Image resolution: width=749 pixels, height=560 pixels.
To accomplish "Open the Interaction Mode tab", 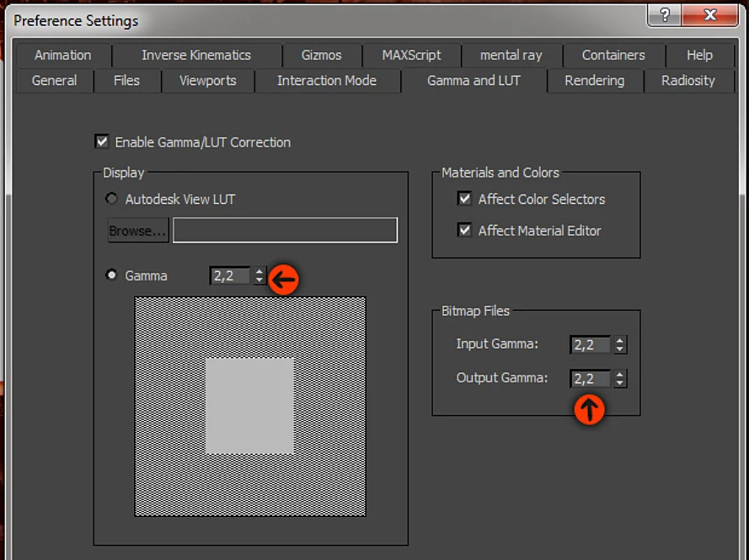I will [x=327, y=81].
